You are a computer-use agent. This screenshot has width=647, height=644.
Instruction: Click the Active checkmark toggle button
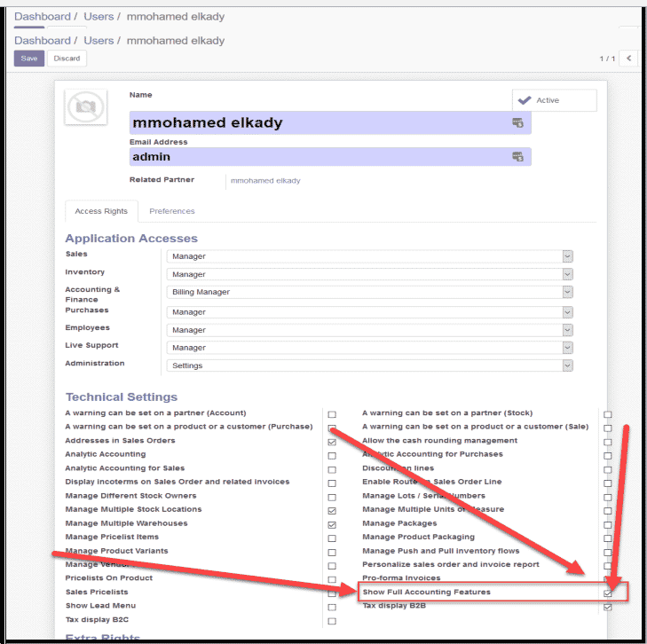pos(554,100)
